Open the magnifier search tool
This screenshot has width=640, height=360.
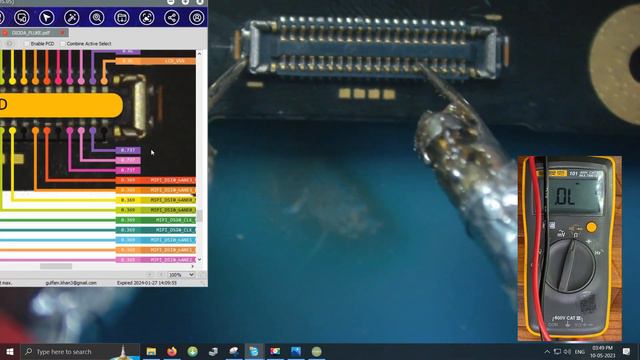click(97, 18)
